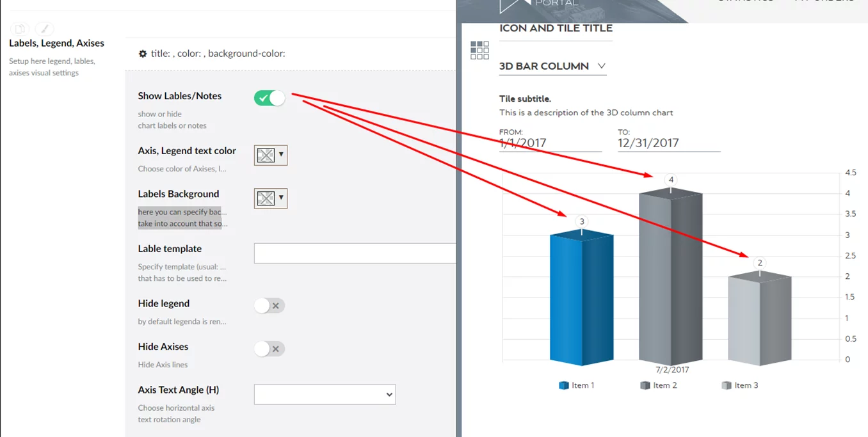Open the Axis, Legend text color picker
The width and height of the screenshot is (868, 437).
(270, 155)
